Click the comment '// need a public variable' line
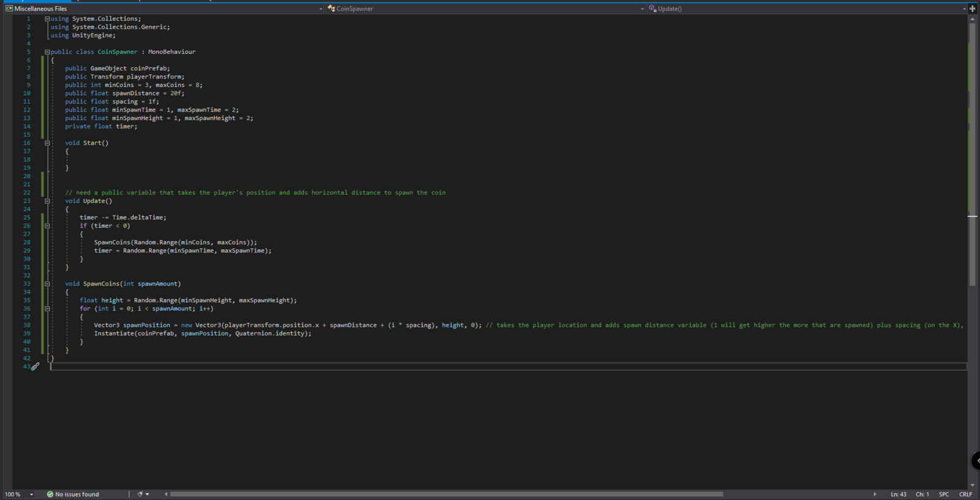This screenshot has height=500, width=980. tap(255, 192)
